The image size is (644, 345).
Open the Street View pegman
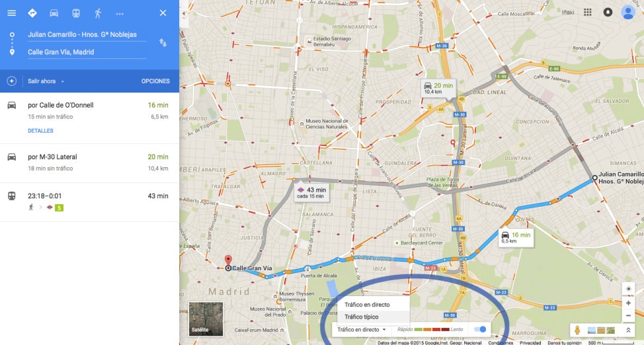coord(577,330)
